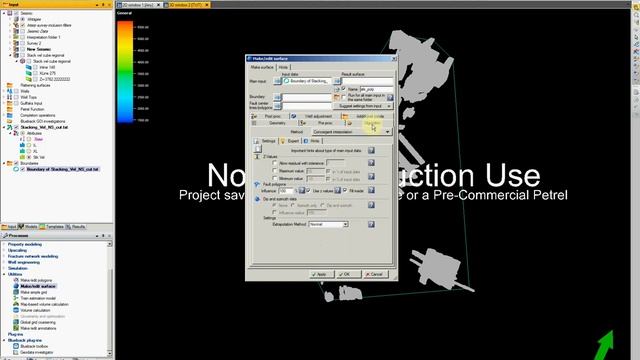Click the hints document icon under Settings tab

coord(258,149)
